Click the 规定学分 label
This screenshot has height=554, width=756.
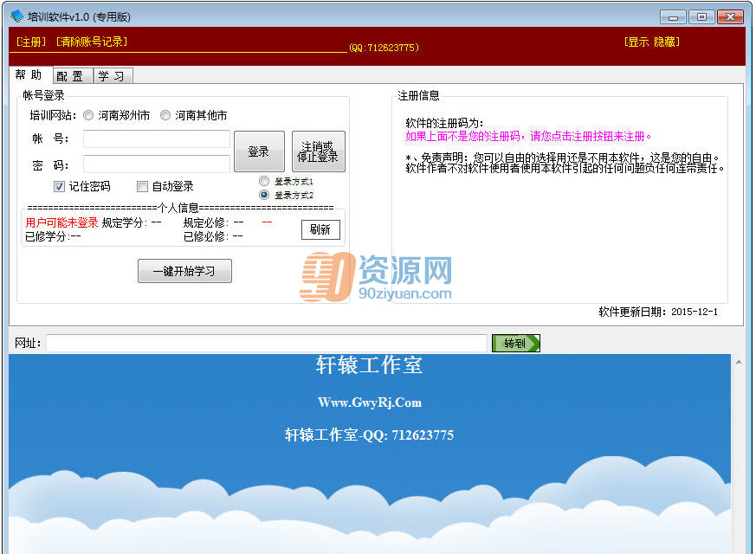pyautogui.click(x=125, y=222)
